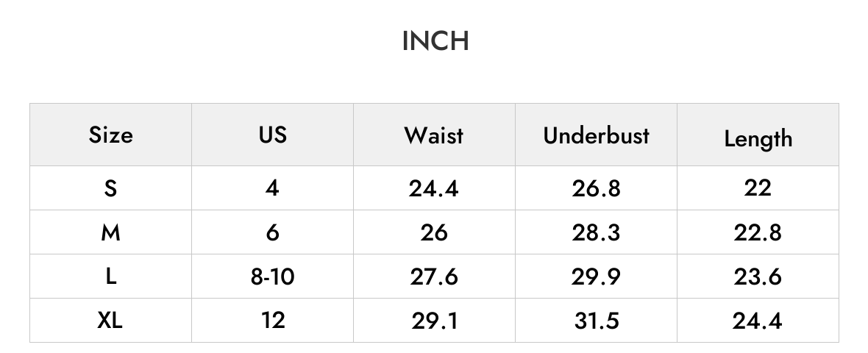Screen dimensions: 868x353
Task: Click the US size 8-10 cell
Action: [x=272, y=276]
